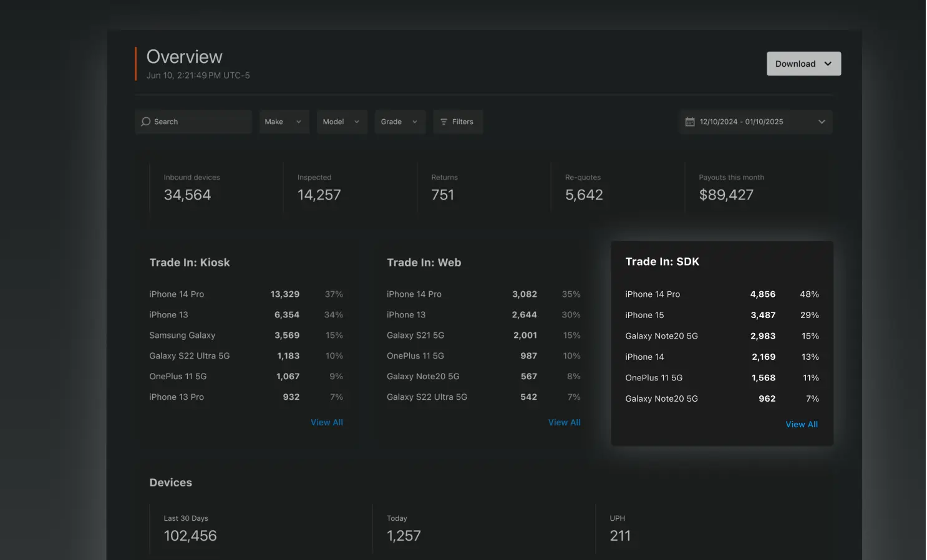This screenshot has height=560, width=927.
Task: Open View All in Trade In: SDK
Action: click(802, 424)
